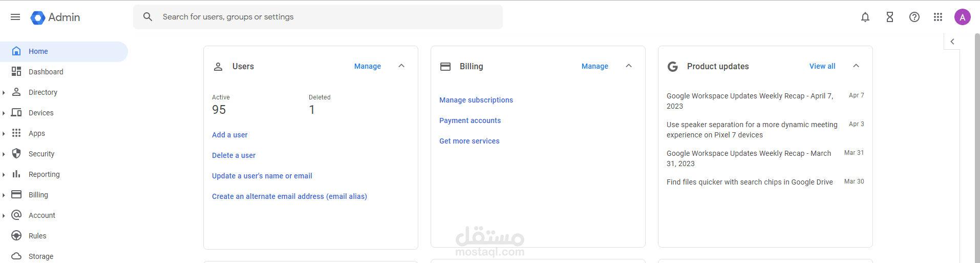Screen dimensions: 980x263
Task: Open the main menu hamburger icon
Action: [x=15, y=17]
